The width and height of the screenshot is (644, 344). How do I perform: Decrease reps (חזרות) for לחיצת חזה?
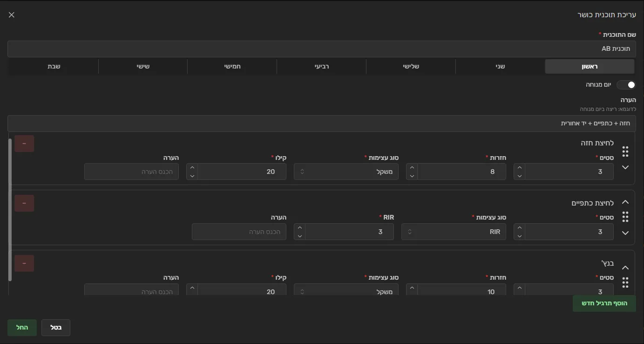coord(412,176)
